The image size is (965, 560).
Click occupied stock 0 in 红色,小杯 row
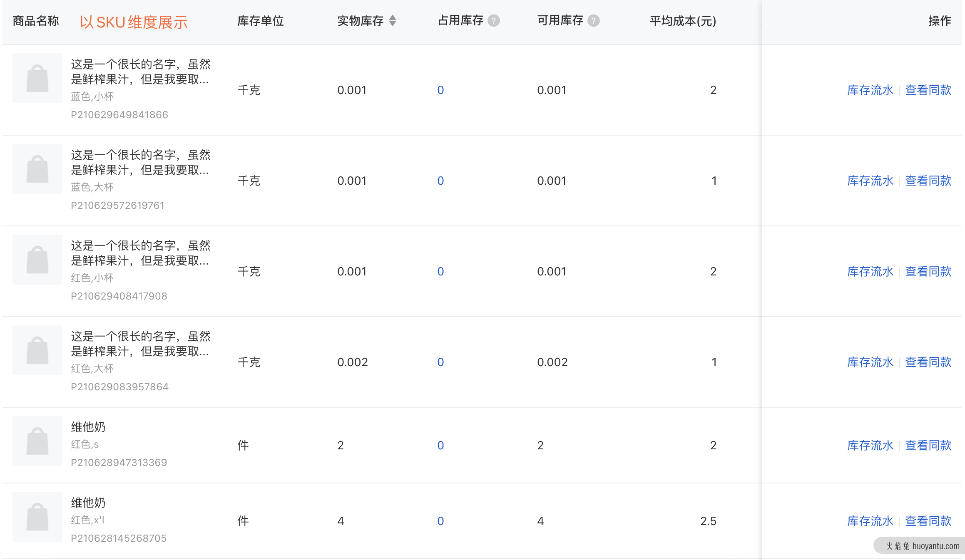point(440,271)
